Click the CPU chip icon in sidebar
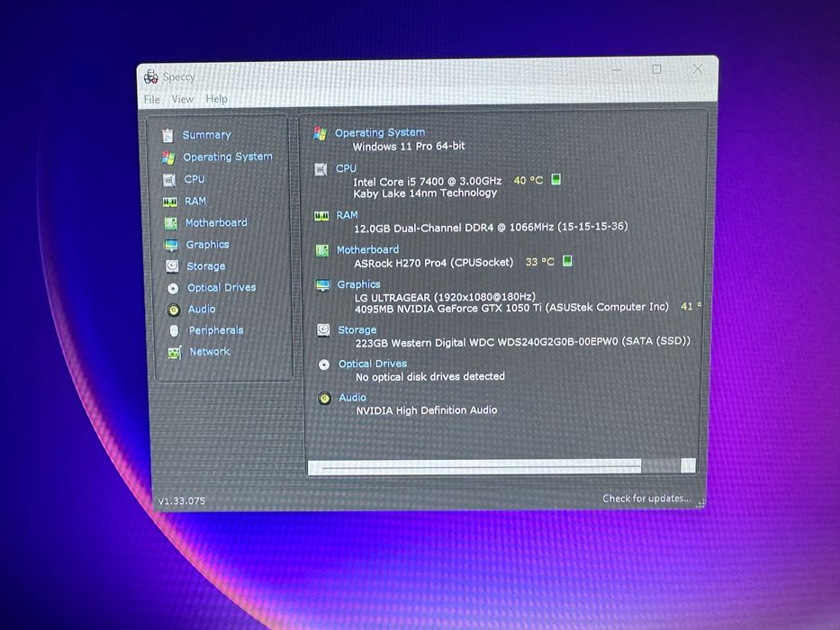The width and height of the screenshot is (840, 630). coord(169,180)
